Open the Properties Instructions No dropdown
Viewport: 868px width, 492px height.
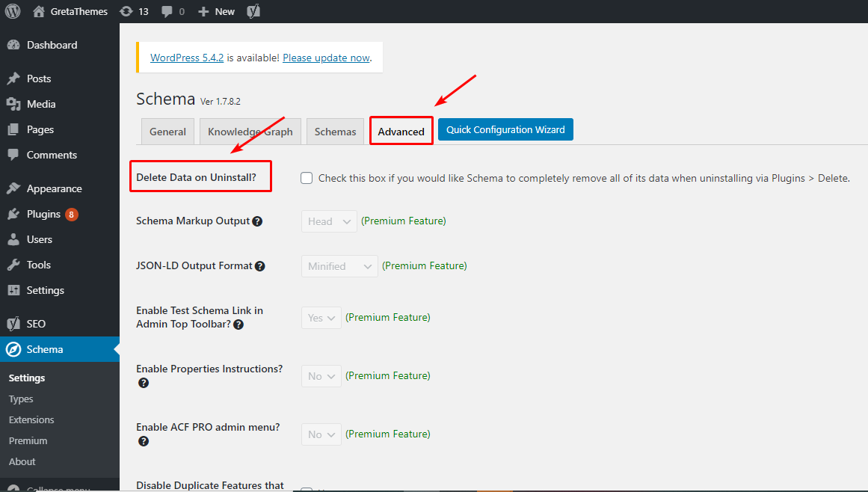click(321, 376)
